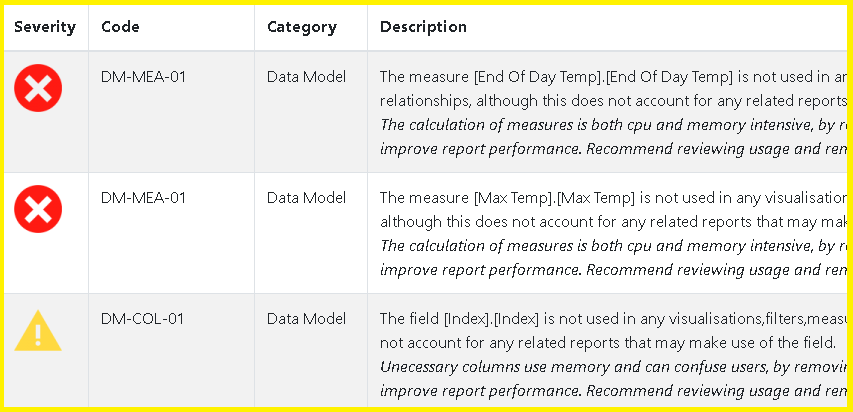Click the red error icon for End Of Day Temp
Screen dimensions: 853x412
point(38,88)
